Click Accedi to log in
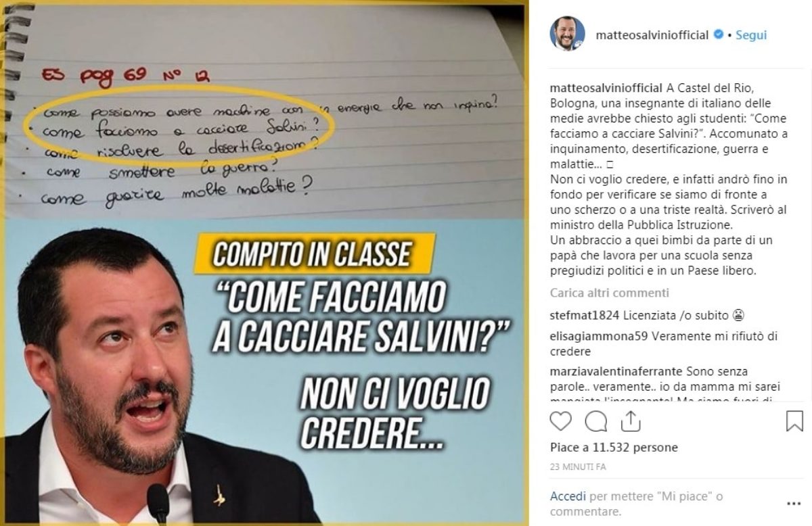This screenshot has width=812, height=526. point(568,496)
